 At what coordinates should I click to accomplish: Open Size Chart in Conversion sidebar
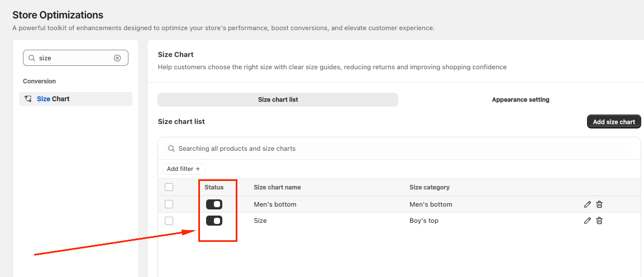tap(53, 99)
